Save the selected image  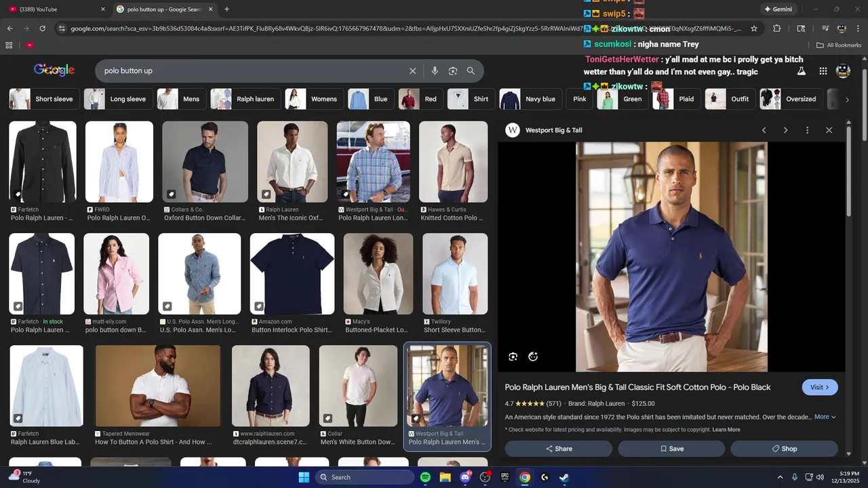[x=671, y=449]
